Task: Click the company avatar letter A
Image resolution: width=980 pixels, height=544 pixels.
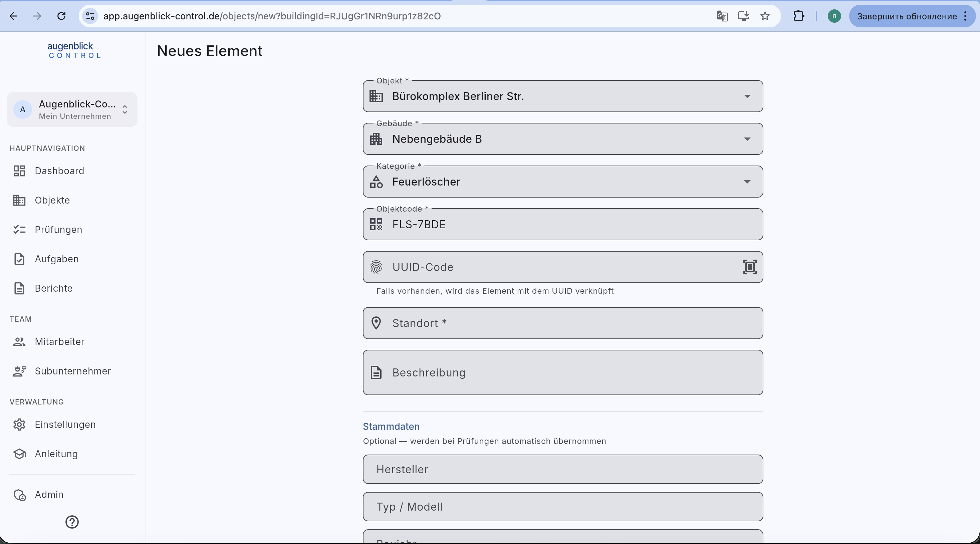Action: tap(23, 109)
